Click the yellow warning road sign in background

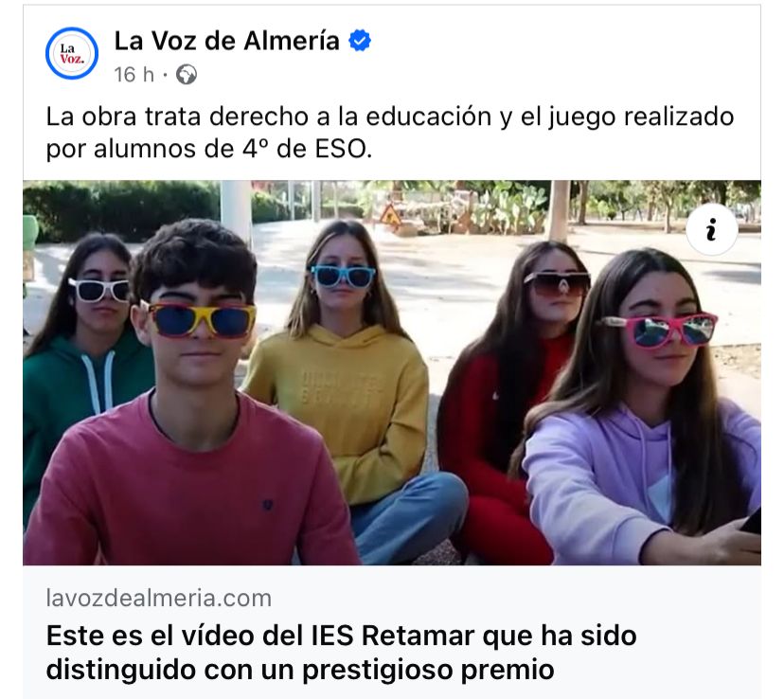coord(390,216)
